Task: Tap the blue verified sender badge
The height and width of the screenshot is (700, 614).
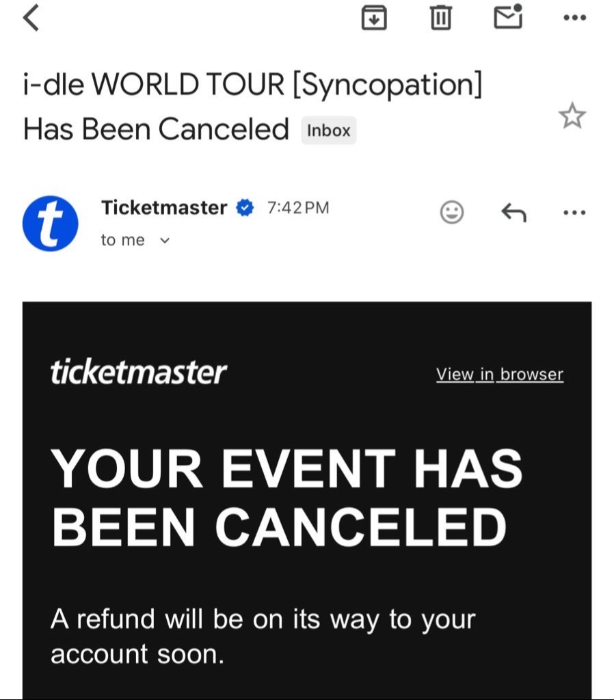Action: pyautogui.click(x=245, y=208)
